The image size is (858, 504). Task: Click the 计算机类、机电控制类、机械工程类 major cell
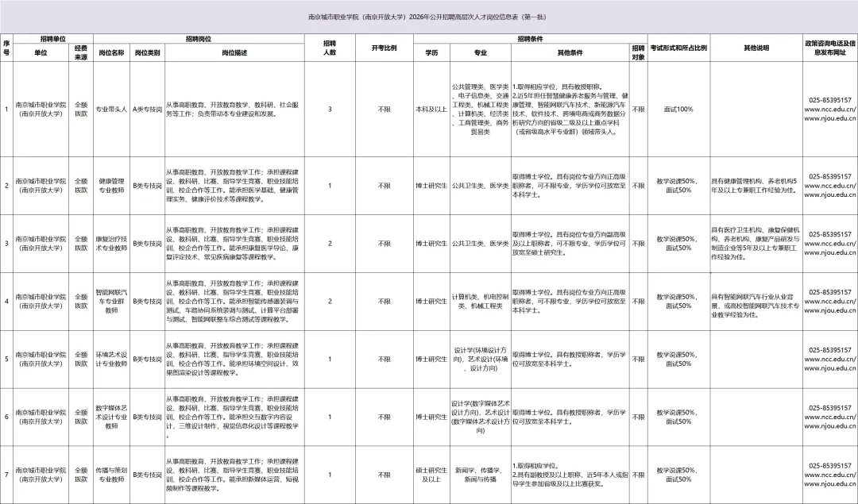click(481, 301)
